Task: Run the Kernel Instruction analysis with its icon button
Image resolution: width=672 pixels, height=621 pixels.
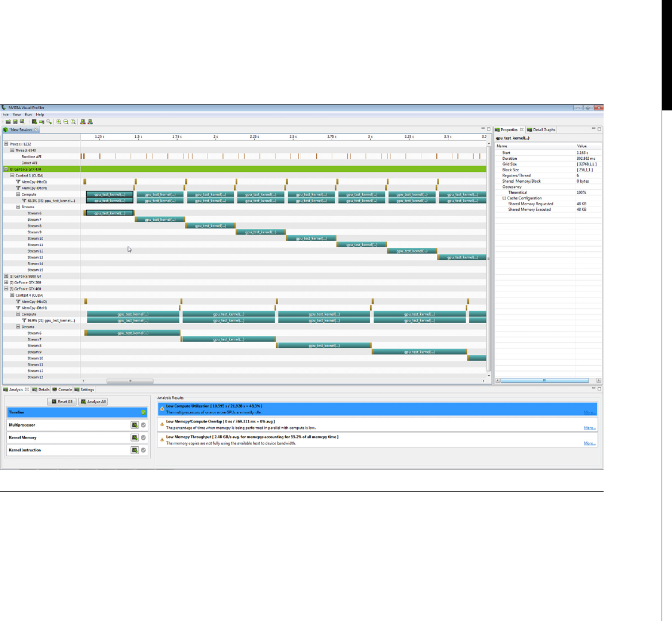Action: (135, 450)
